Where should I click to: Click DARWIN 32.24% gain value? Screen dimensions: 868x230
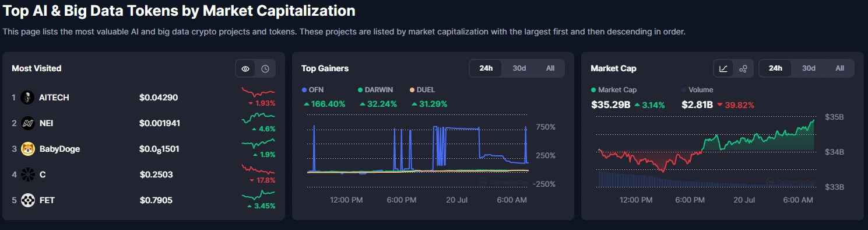click(x=378, y=104)
